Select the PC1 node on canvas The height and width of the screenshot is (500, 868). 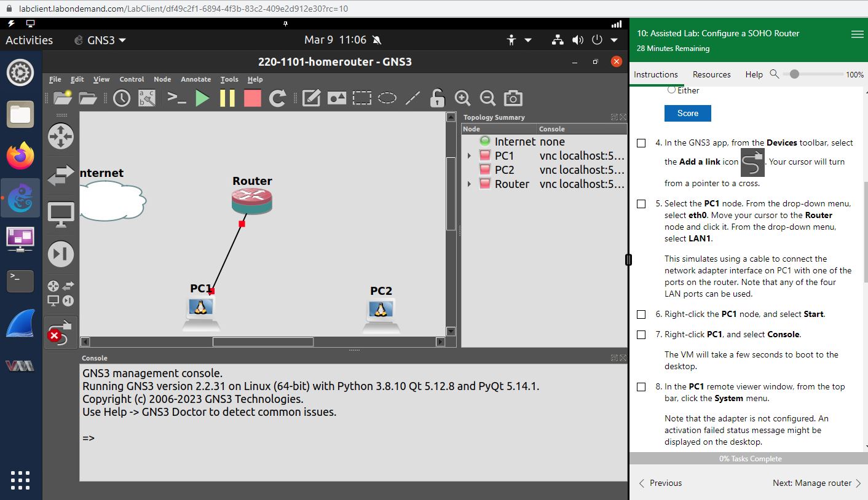[x=200, y=313]
